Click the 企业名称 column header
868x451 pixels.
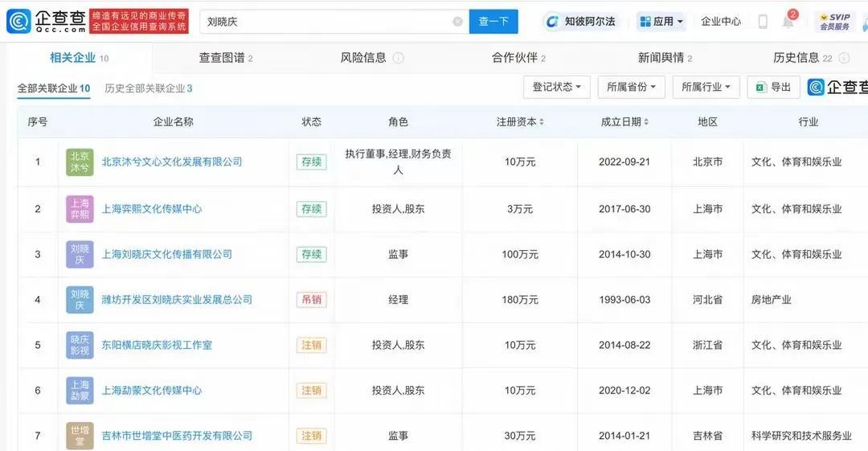tap(174, 122)
